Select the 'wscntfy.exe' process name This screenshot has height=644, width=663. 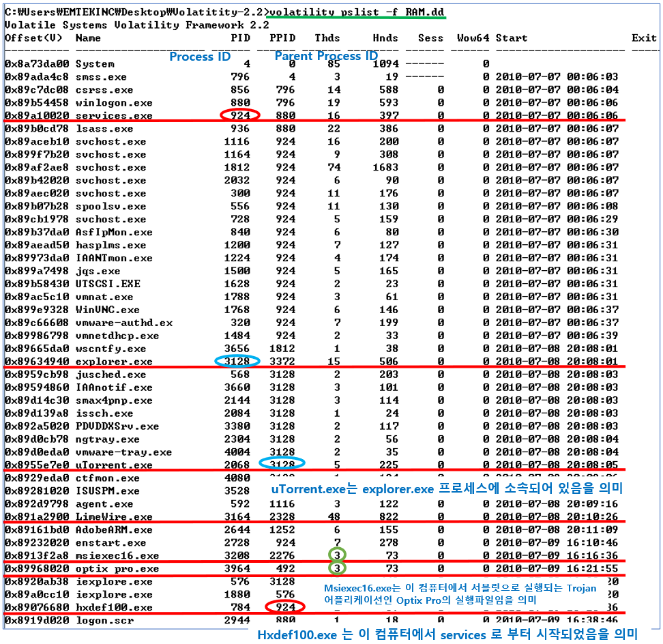110,349
